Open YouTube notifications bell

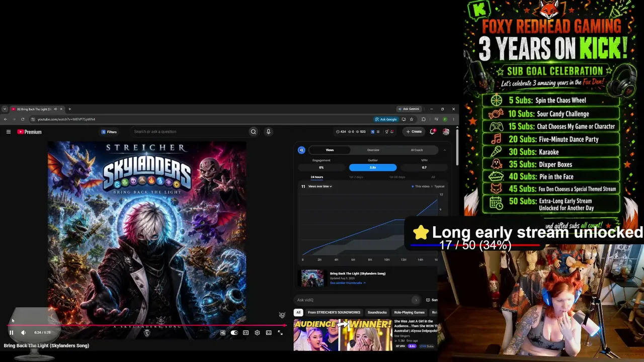[x=432, y=132]
